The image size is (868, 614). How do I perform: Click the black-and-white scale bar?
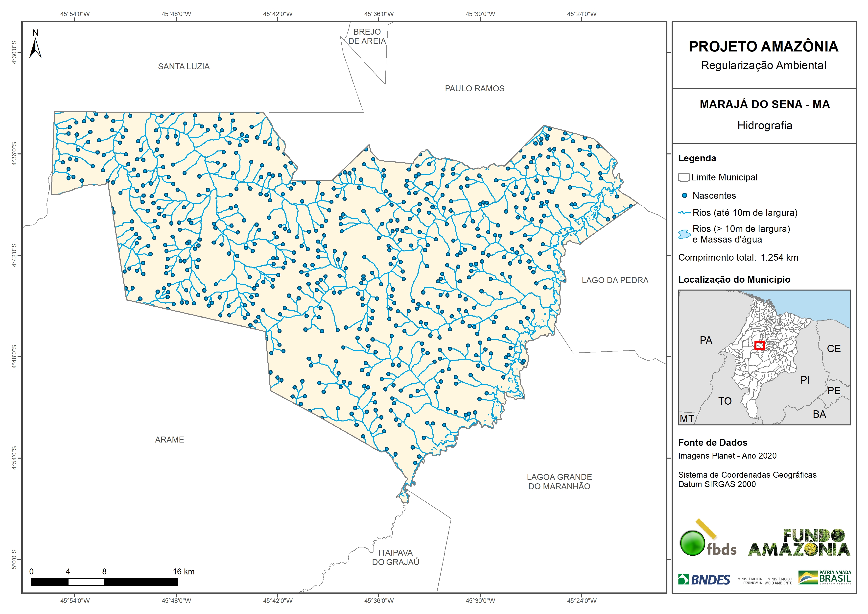tap(104, 582)
